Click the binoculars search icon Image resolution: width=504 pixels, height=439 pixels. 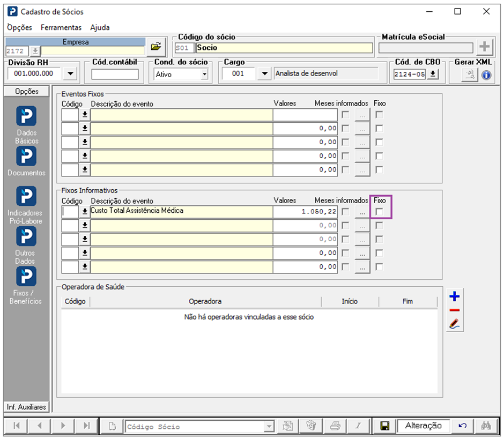click(486, 426)
